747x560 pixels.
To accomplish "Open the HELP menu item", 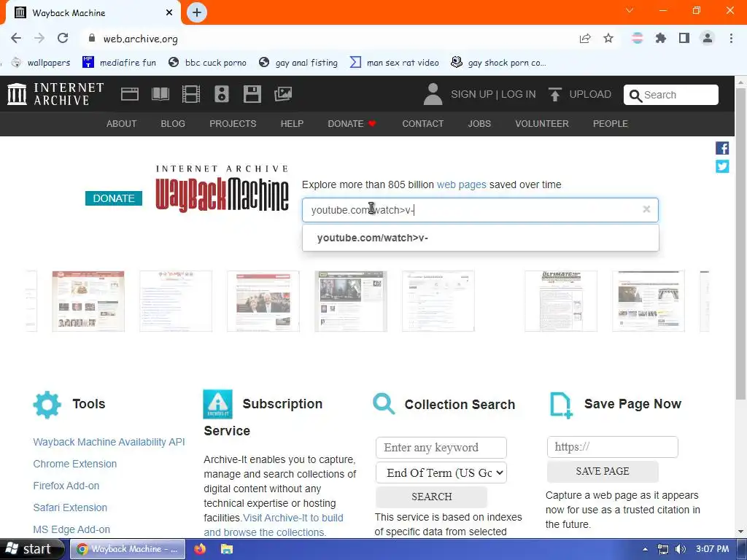I will point(292,124).
